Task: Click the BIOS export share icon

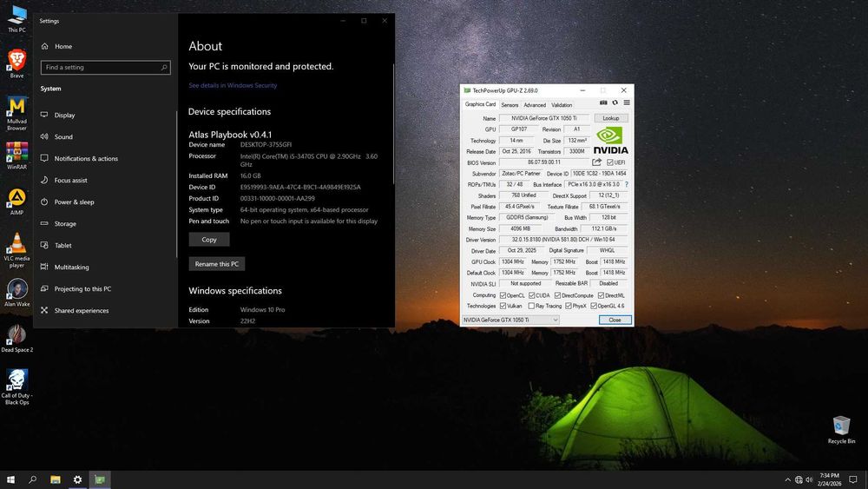Action: click(596, 162)
